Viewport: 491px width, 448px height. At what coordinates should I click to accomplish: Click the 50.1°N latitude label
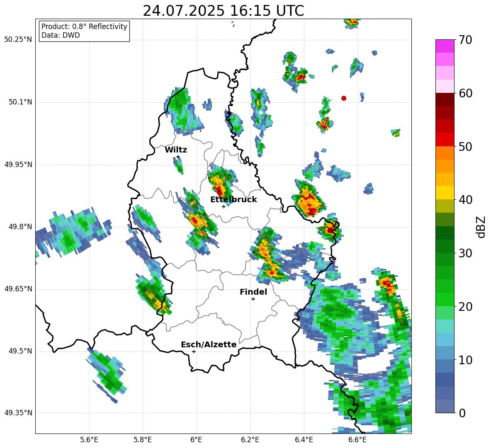pos(20,102)
